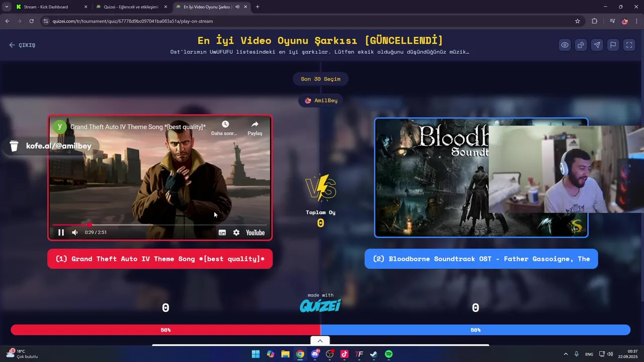
Task: Expand the bottom panel chevron
Action: [x=320, y=341]
